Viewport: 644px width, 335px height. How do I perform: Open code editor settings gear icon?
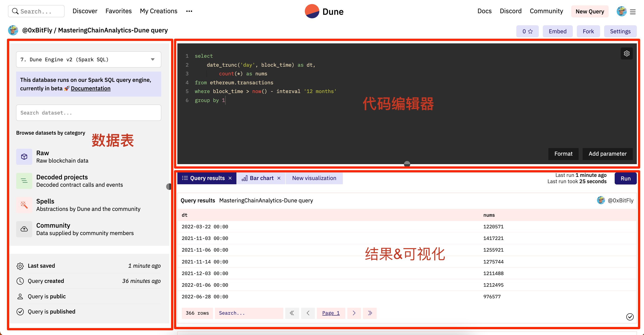tap(627, 53)
